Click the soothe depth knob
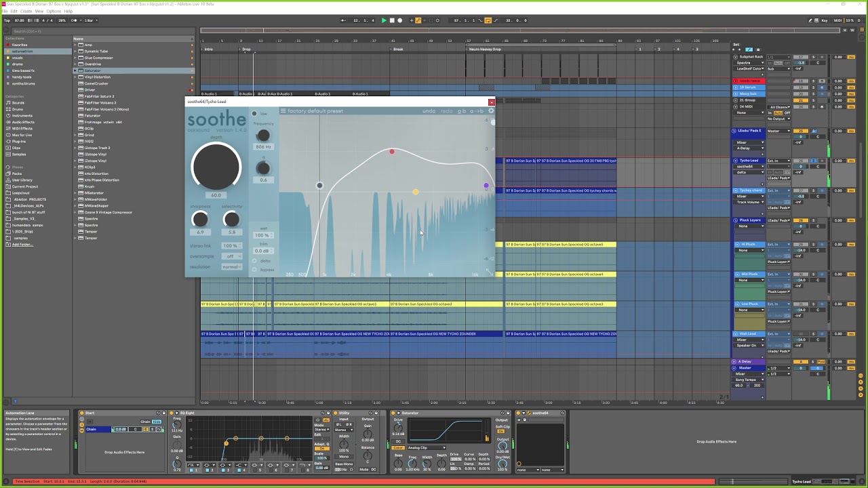The image size is (868, 488). coord(216,167)
